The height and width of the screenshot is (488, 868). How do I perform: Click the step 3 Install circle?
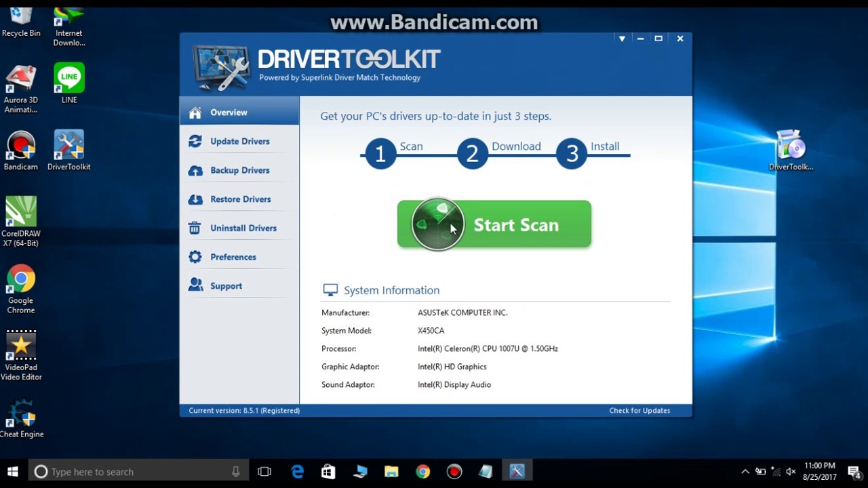point(572,154)
